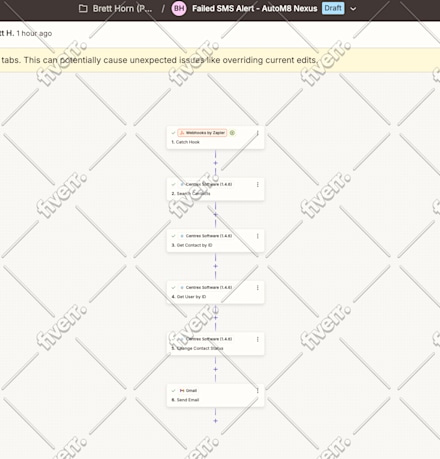Click the checkmark on Get User by ID

173,288
